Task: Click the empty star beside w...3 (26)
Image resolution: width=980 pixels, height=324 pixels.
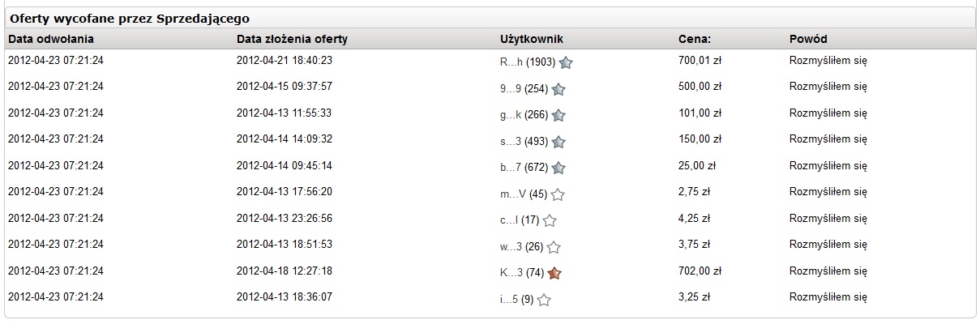Action: (x=554, y=247)
